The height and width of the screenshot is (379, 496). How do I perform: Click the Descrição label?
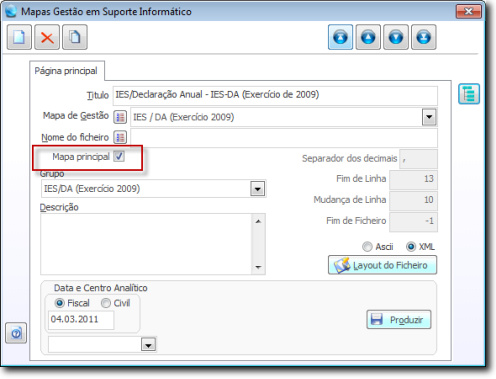point(59,207)
